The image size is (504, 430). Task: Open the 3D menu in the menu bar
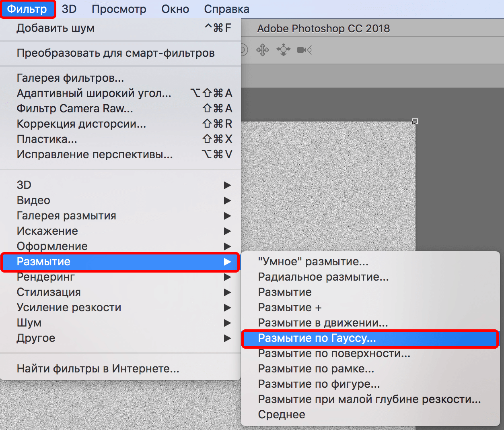point(69,9)
